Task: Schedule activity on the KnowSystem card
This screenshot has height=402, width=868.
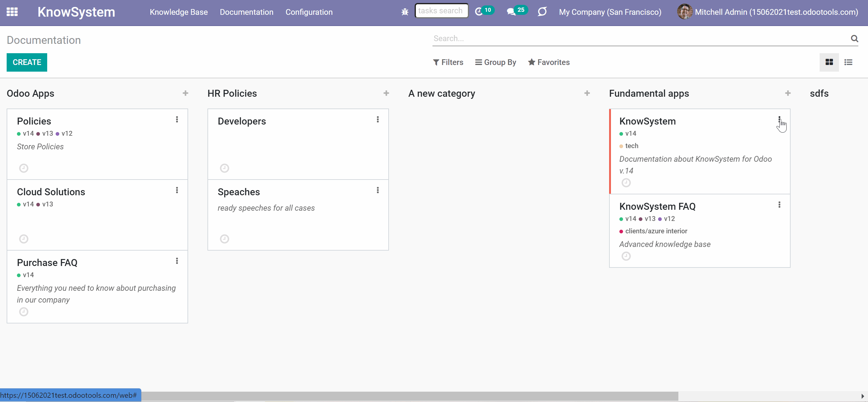Action: pyautogui.click(x=626, y=183)
